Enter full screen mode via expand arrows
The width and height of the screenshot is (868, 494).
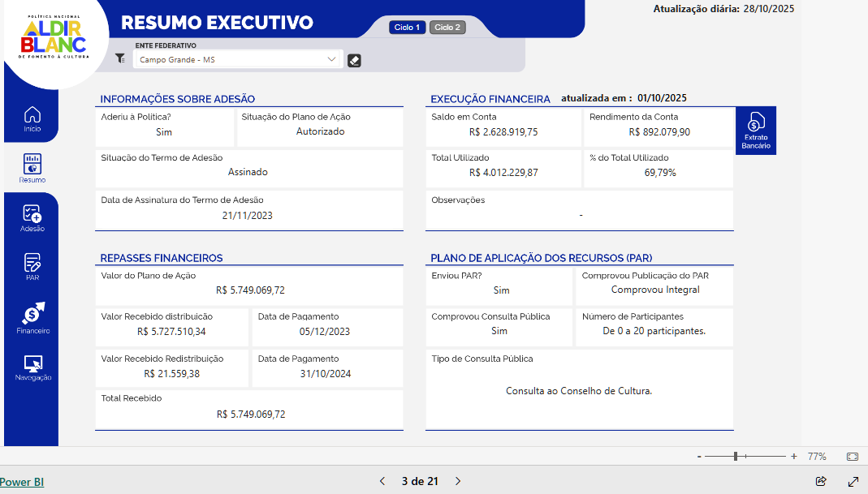pyautogui.click(x=853, y=481)
